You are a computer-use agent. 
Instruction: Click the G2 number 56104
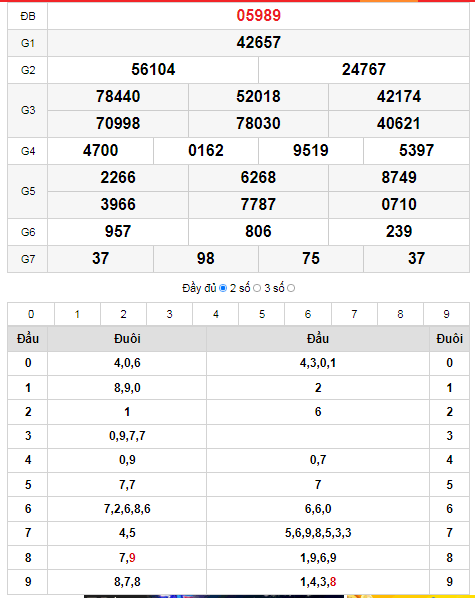(x=153, y=70)
